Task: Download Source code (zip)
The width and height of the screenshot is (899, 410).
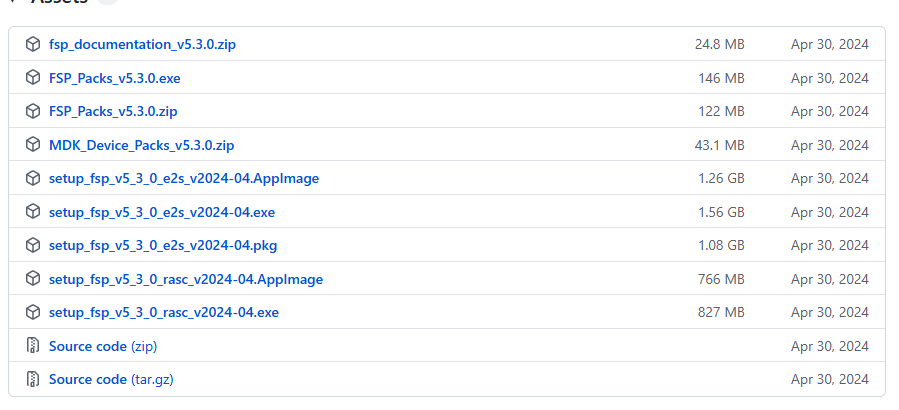Action: [103, 346]
